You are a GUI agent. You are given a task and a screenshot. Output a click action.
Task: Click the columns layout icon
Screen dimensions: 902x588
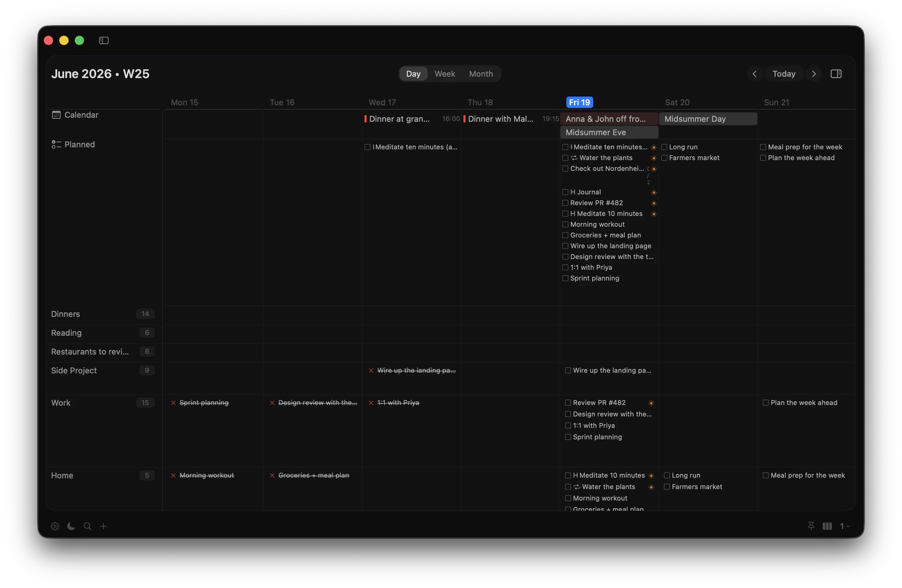827,526
